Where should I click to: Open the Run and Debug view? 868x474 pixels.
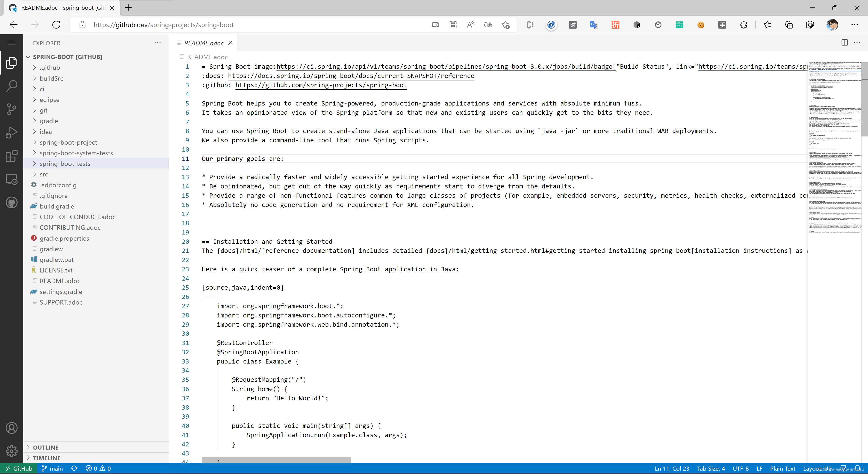[x=12, y=132]
